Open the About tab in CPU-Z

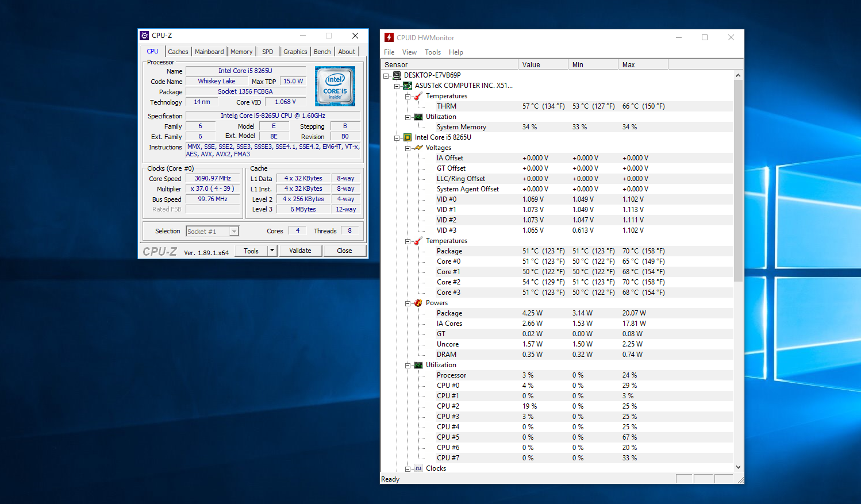347,52
